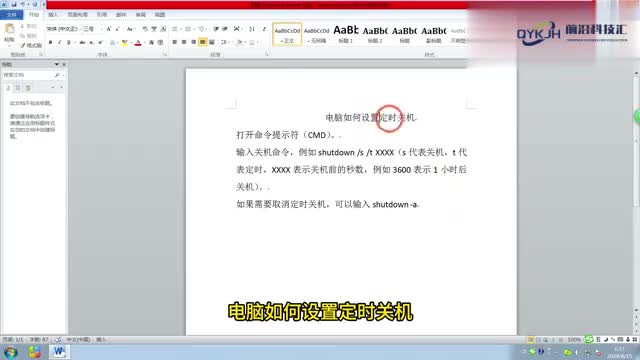The image size is (640, 360).
Task: Click the Sort icon
Action: (x=252, y=29)
